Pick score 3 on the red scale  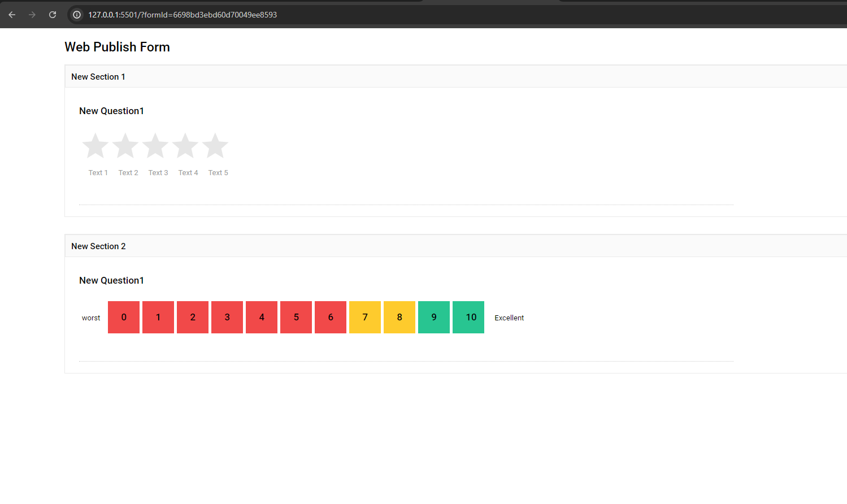(227, 318)
